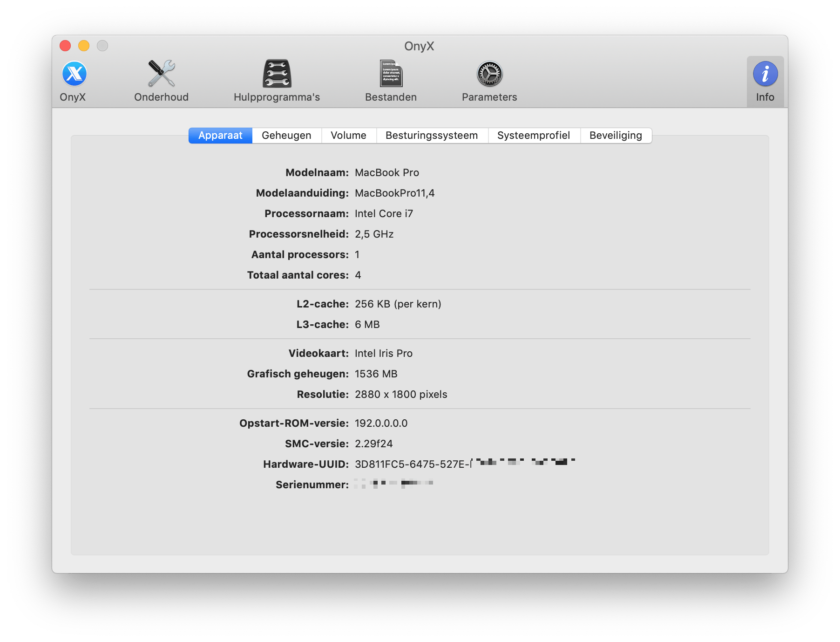Switch to the Beveiliging tab
Screen dimensions: 840x642
click(x=616, y=136)
